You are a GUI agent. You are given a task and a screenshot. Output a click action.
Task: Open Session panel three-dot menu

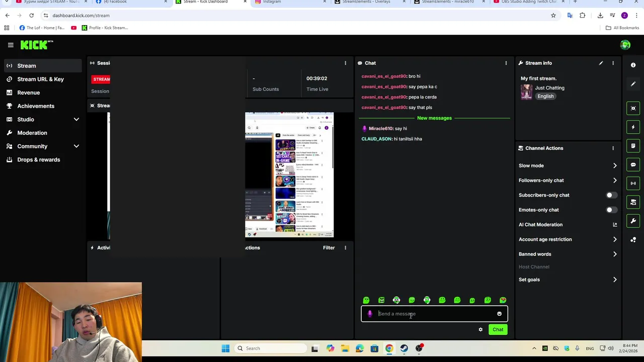tap(345, 63)
